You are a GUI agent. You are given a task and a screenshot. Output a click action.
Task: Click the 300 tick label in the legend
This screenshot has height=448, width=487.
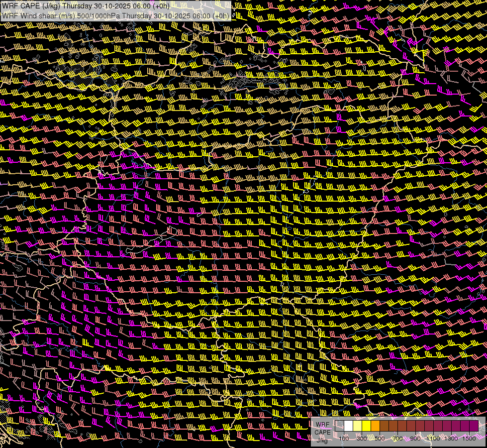(362, 439)
